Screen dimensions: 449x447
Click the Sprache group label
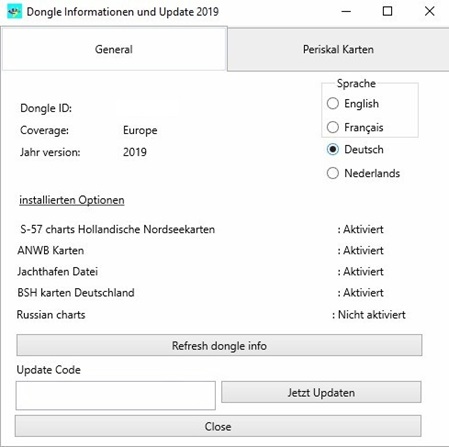tap(356, 83)
